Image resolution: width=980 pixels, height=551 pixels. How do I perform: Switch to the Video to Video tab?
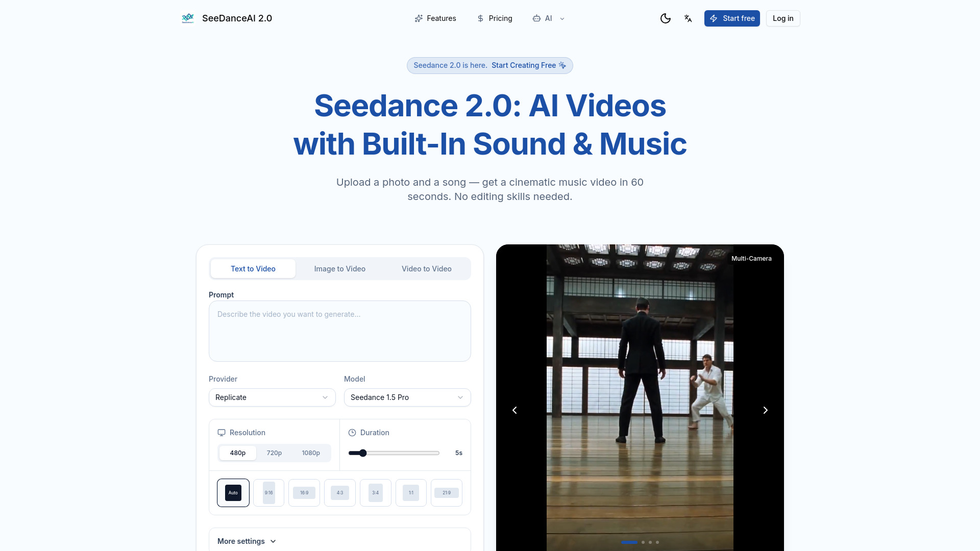tap(426, 268)
